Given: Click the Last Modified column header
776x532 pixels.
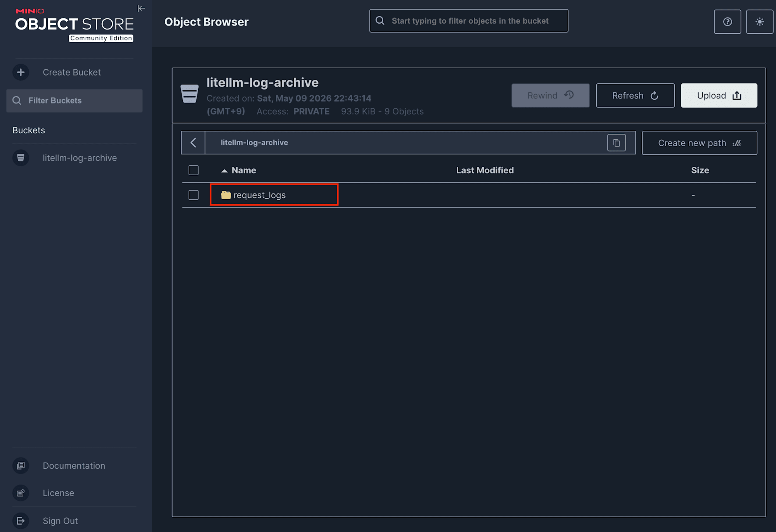Looking at the screenshot, I should click(485, 170).
